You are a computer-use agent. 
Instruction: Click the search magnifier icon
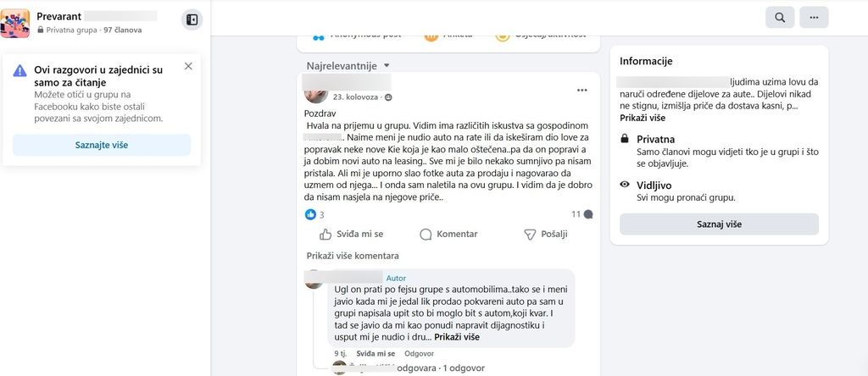point(780,17)
